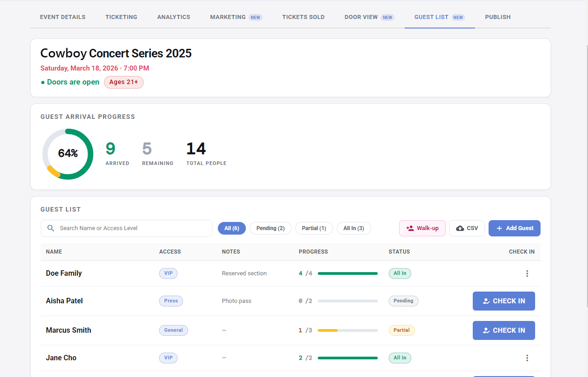Open the Marketing tab

[236, 17]
